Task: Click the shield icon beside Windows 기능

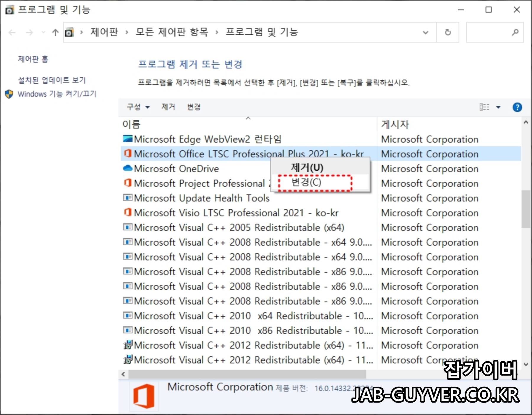Action: pyautogui.click(x=9, y=94)
